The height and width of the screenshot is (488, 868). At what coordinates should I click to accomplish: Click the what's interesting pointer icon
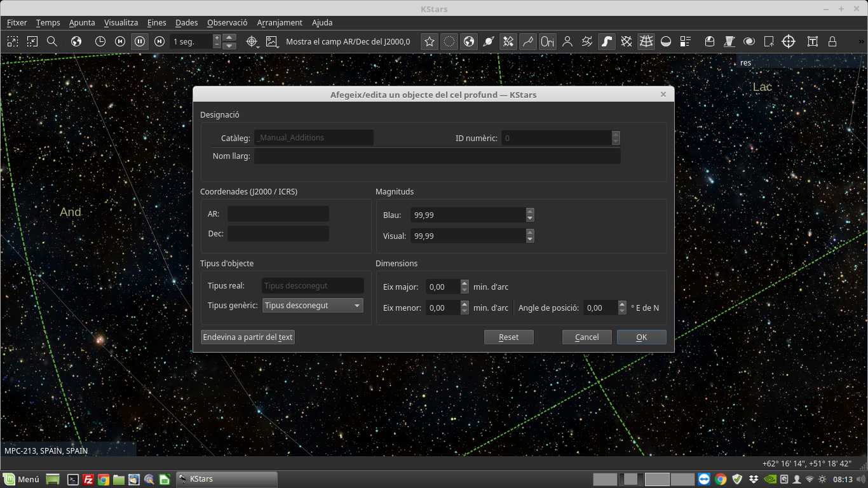click(x=769, y=41)
